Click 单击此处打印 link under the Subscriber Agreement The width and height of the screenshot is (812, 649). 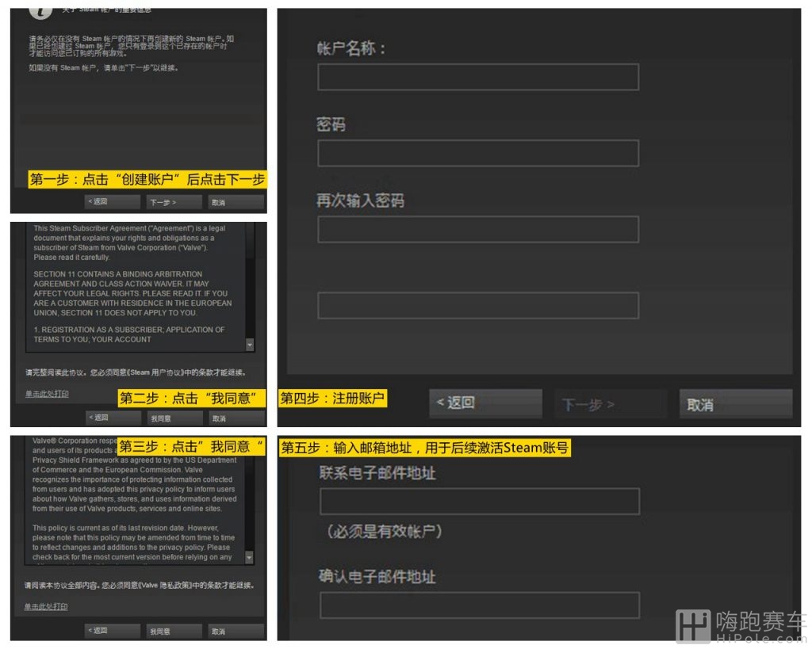tap(47, 394)
